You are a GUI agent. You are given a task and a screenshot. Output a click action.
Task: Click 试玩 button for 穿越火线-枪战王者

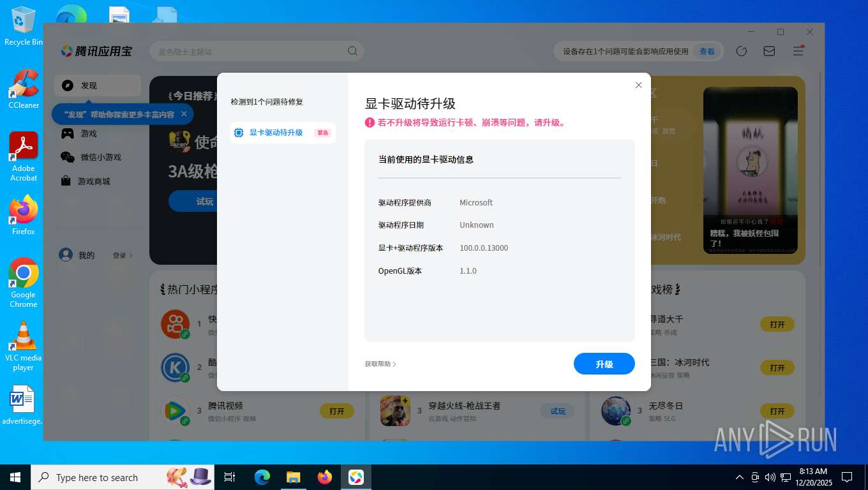click(x=558, y=412)
